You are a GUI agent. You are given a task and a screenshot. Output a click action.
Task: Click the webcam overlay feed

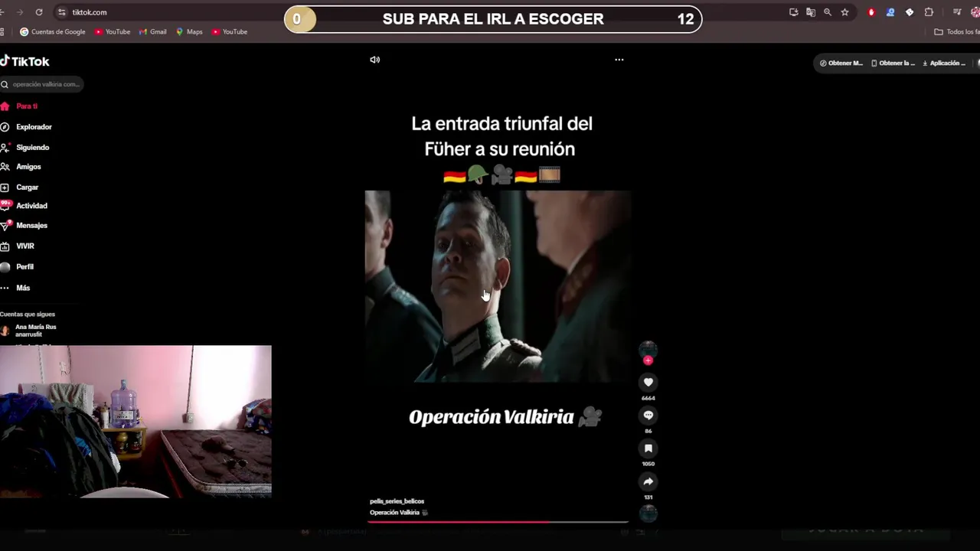(136, 422)
